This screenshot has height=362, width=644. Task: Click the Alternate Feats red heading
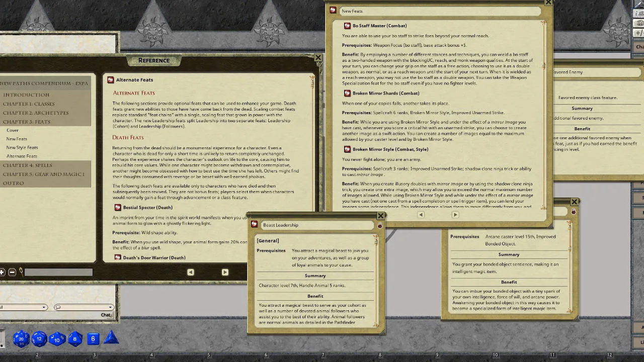click(x=134, y=93)
